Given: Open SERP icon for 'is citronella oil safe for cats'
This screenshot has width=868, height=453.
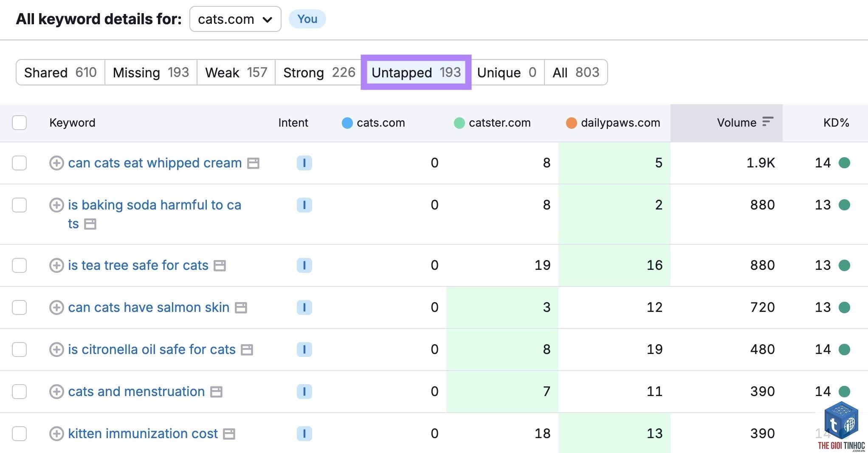Looking at the screenshot, I should [247, 350].
